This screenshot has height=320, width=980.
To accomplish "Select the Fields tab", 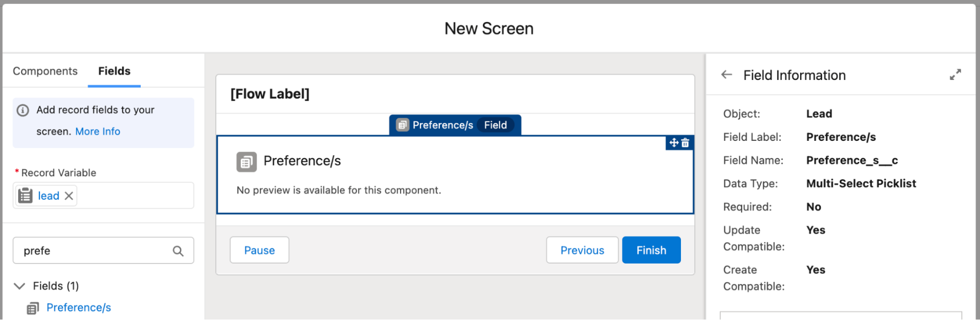I will [114, 71].
